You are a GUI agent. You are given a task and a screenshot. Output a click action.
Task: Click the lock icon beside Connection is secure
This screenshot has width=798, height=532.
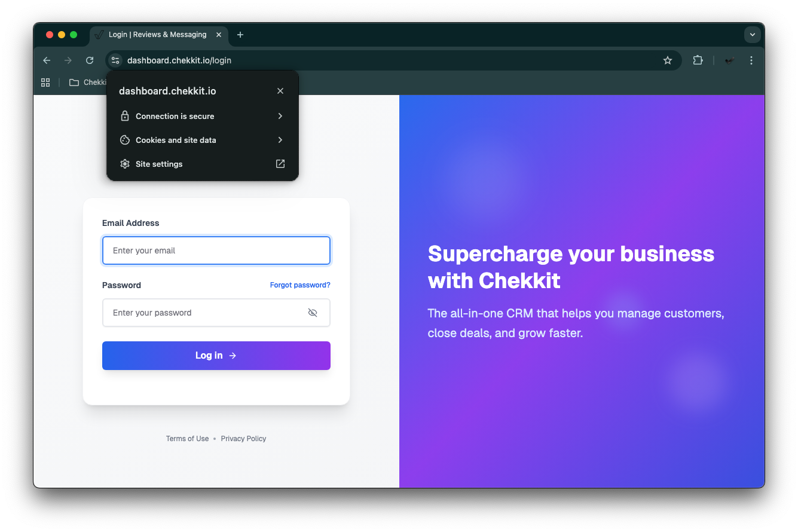pos(125,116)
